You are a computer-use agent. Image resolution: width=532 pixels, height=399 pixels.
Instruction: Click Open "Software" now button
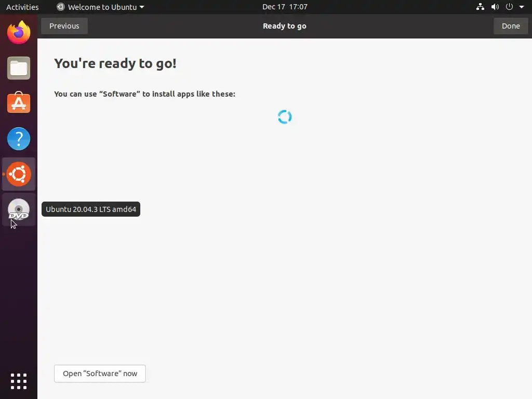tap(100, 374)
